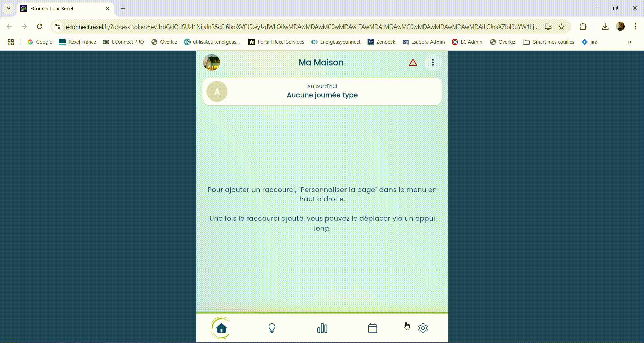Open the 'Aucune journée type' card
This screenshot has height=343, width=644.
click(x=322, y=92)
